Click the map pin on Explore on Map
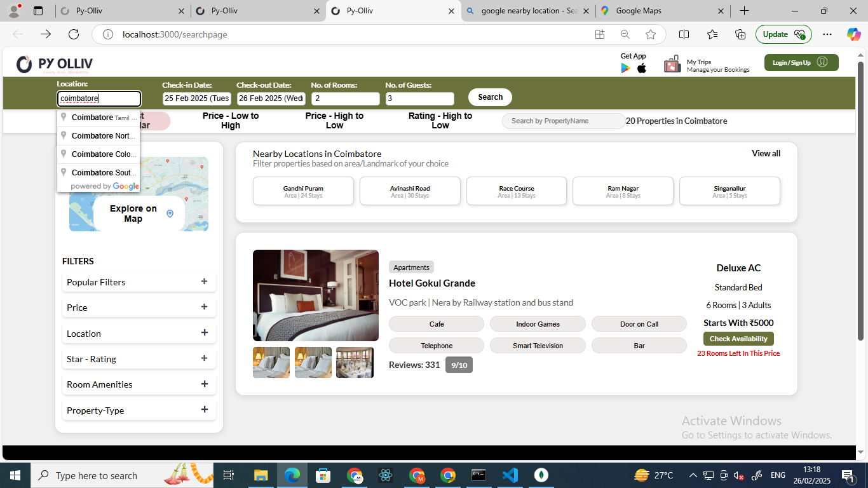 coord(170,213)
